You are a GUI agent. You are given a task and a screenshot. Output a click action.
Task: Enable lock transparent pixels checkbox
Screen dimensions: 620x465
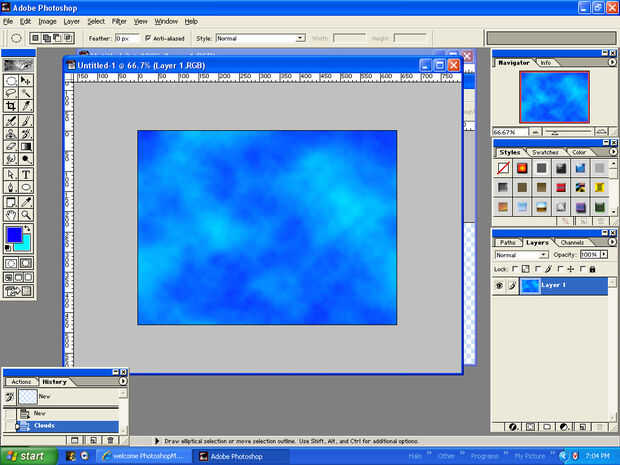point(515,269)
